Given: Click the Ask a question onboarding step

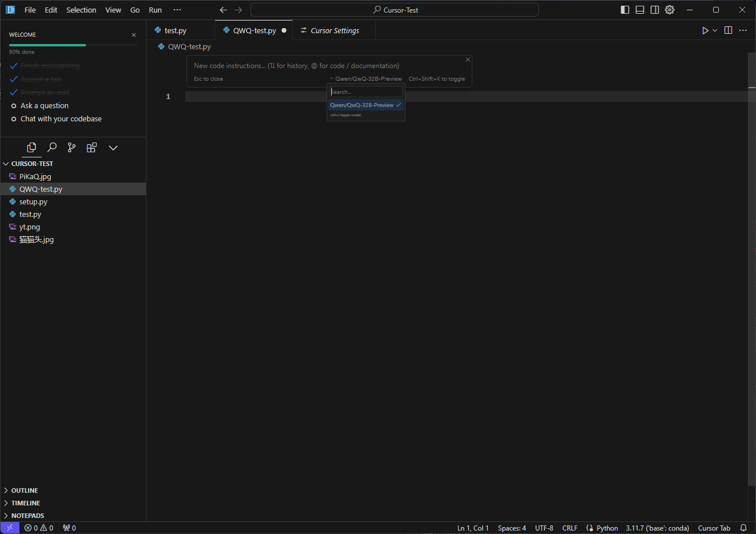Looking at the screenshot, I should coord(45,106).
